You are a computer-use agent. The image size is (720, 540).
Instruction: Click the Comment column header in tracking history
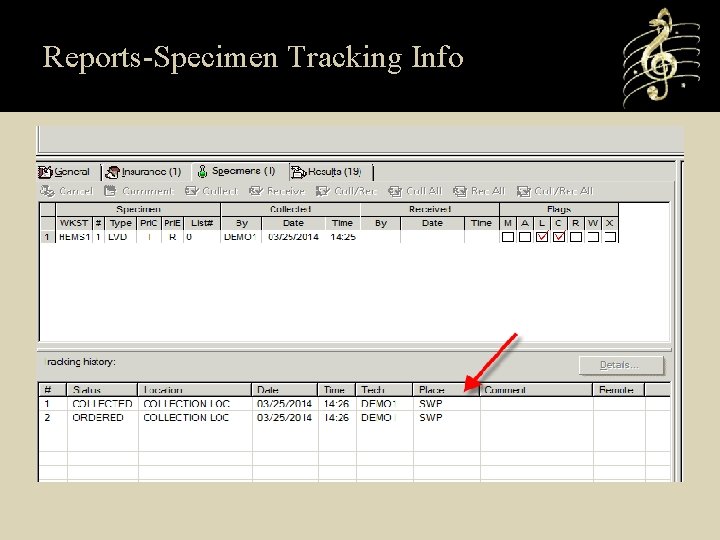click(536, 390)
